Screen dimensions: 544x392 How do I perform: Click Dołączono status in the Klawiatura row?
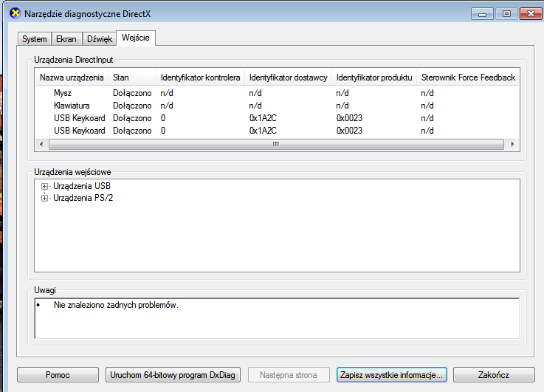click(x=132, y=106)
